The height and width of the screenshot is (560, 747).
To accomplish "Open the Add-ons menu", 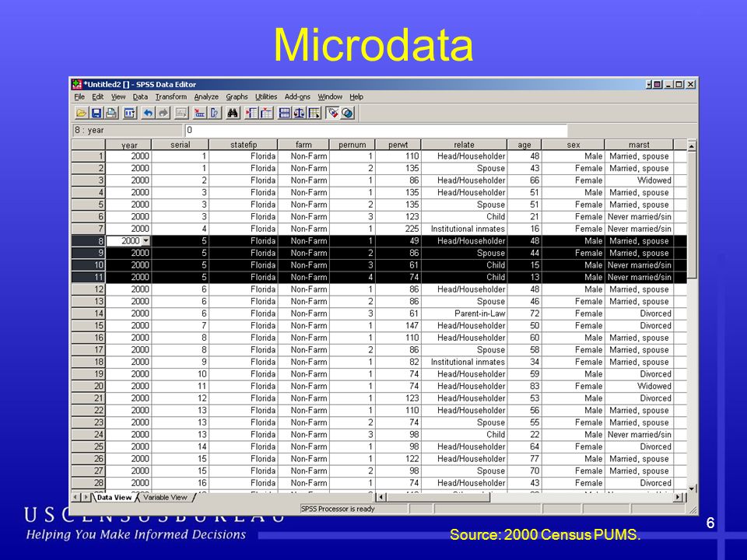I will click(297, 96).
